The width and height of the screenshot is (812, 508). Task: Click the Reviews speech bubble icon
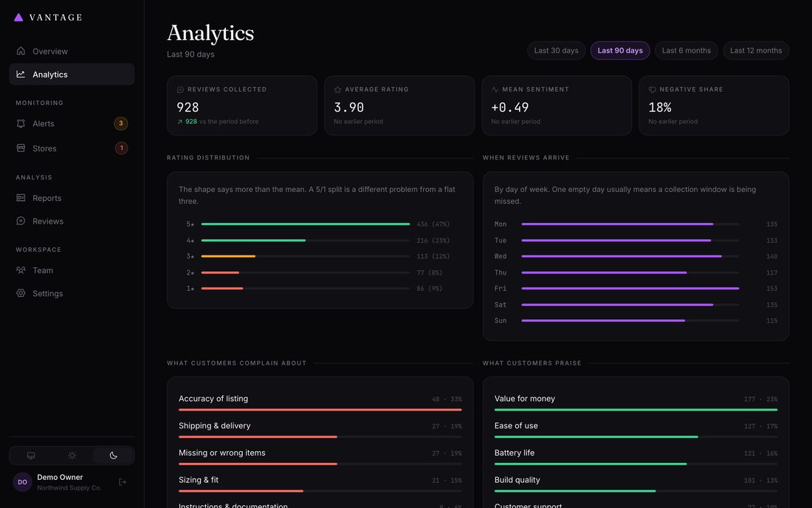(21, 221)
